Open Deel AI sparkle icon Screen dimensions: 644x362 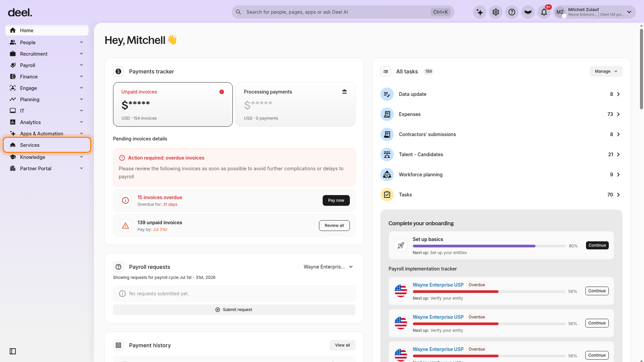[480, 12]
